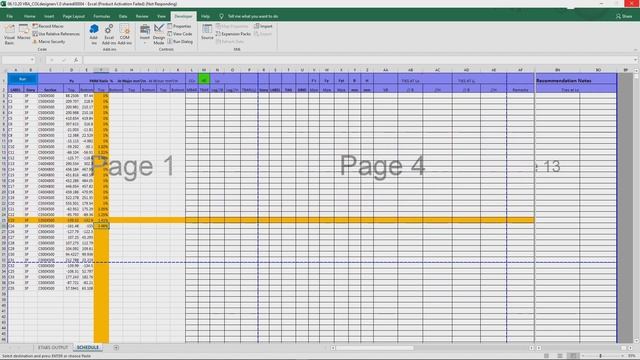Open the blue Add-ins store button
The image size is (640, 360).
pyautogui.click(x=94, y=34)
